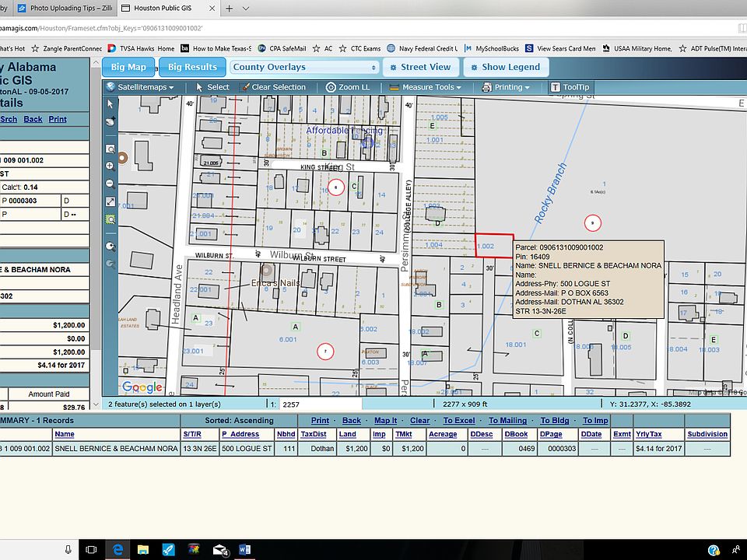Open the USAA Military Home bookmark
The image size is (747, 560).
[x=637, y=48]
